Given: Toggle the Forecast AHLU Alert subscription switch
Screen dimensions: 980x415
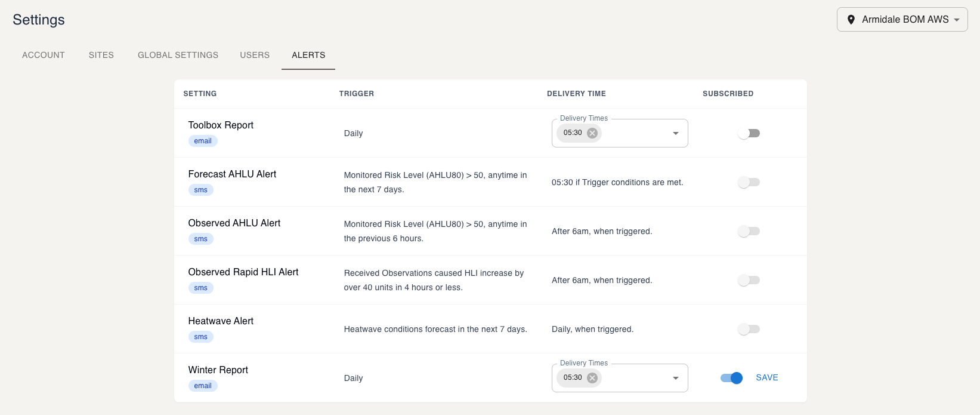Looking at the screenshot, I should pyautogui.click(x=749, y=182).
